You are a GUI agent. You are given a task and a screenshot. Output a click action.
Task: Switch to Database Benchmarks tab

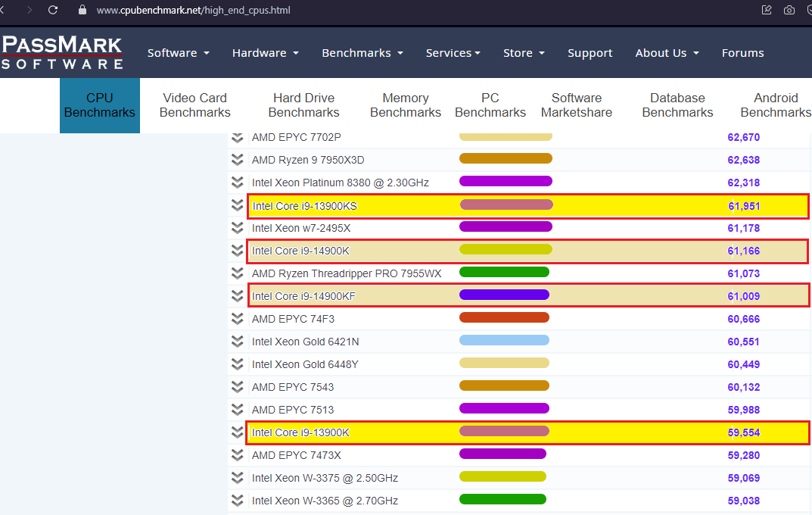pyautogui.click(x=677, y=105)
